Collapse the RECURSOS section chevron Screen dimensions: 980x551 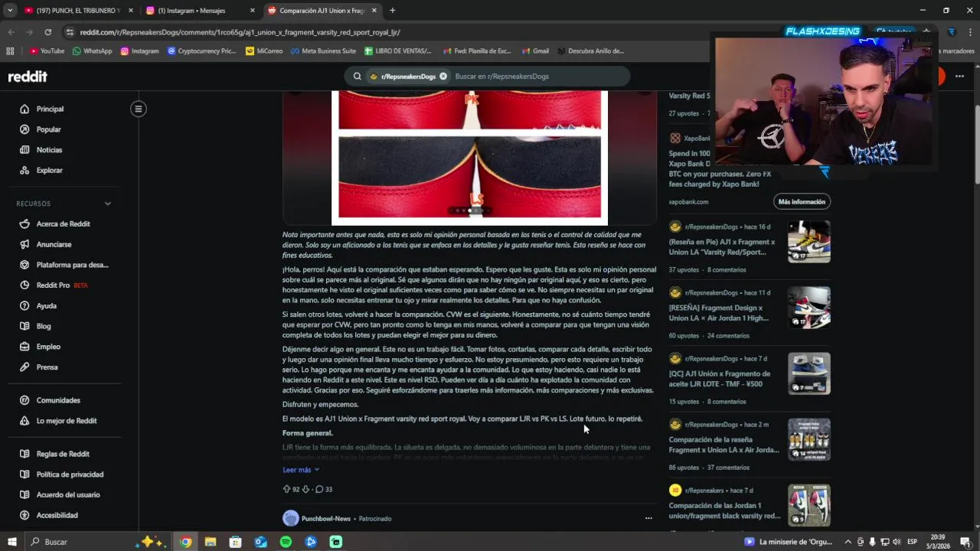click(x=107, y=204)
